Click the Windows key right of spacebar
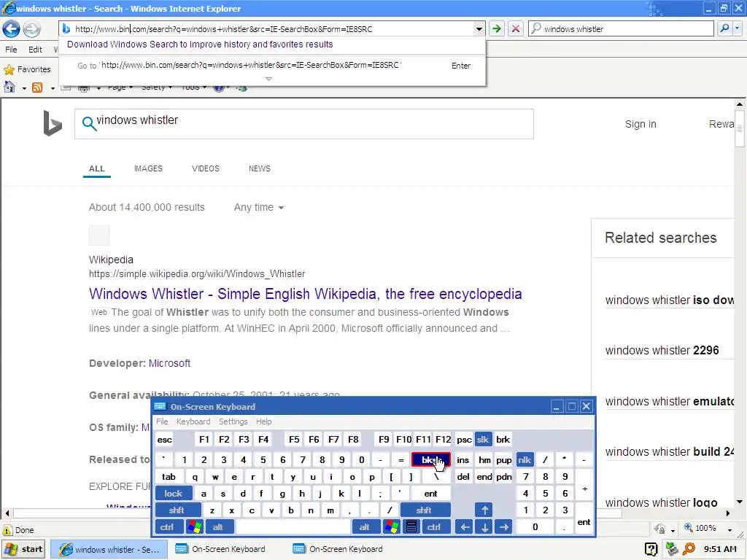Image resolution: width=747 pixels, height=560 pixels. (x=392, y=527)
